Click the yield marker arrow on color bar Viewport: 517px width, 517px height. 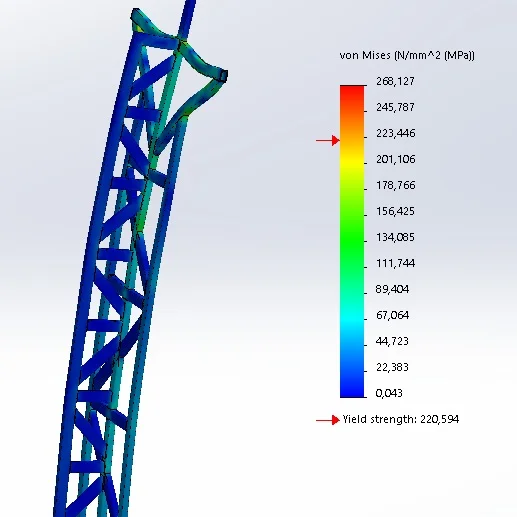coord(328,140)
